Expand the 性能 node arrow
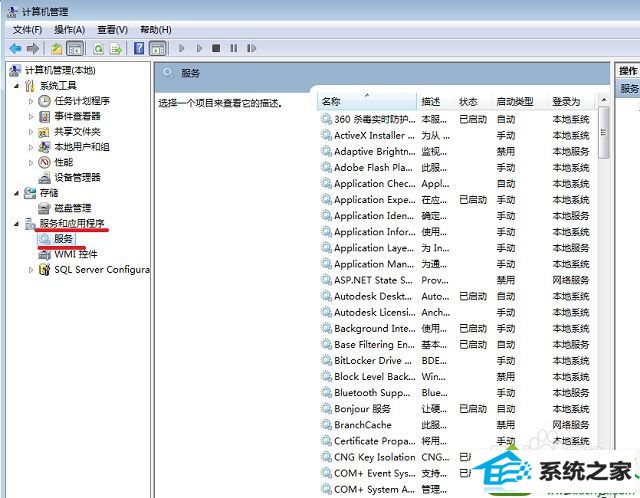Image resolution: width=640 pixels, height=498 pixels. (x=31, y=162)
